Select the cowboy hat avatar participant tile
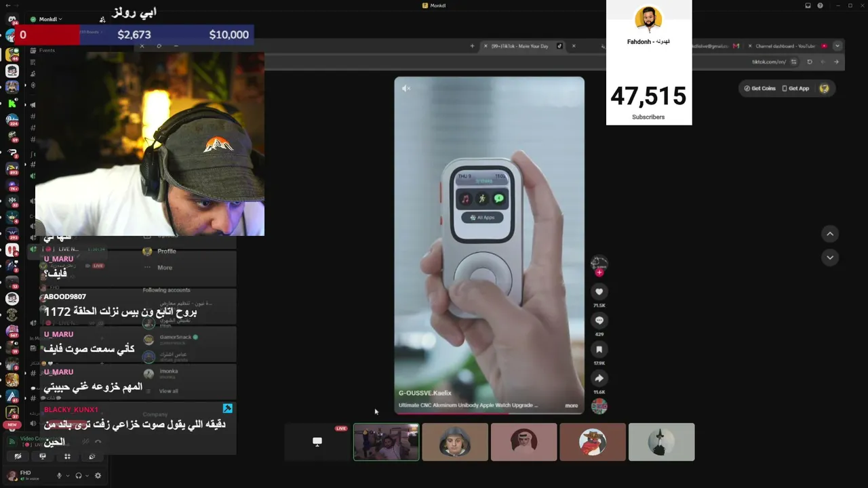868x488 pixels. click(x=593, y=442)
